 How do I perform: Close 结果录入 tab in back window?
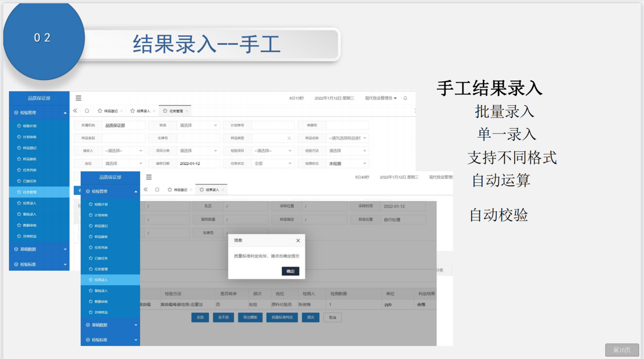tap(154, 111)
